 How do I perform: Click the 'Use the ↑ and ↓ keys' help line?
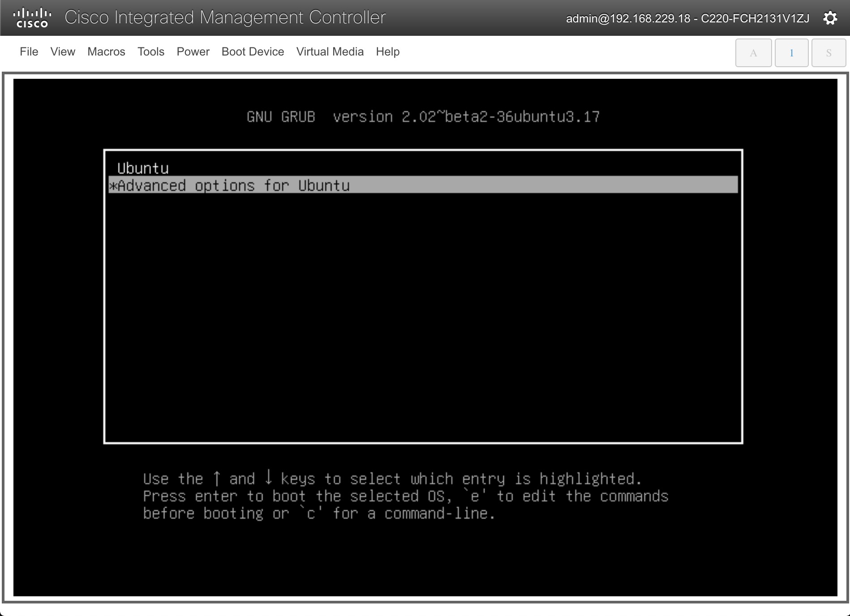pos(392,479)
